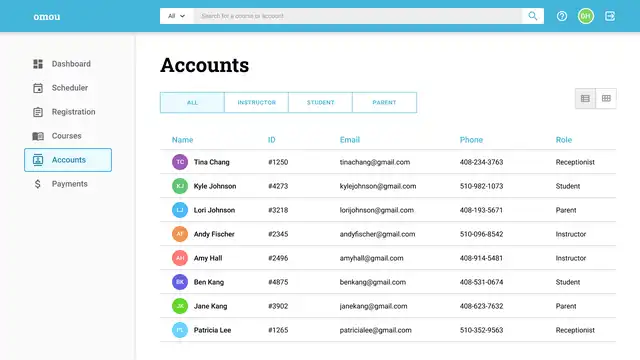Switch to the PARENT tab

click(x=384, y=102)
